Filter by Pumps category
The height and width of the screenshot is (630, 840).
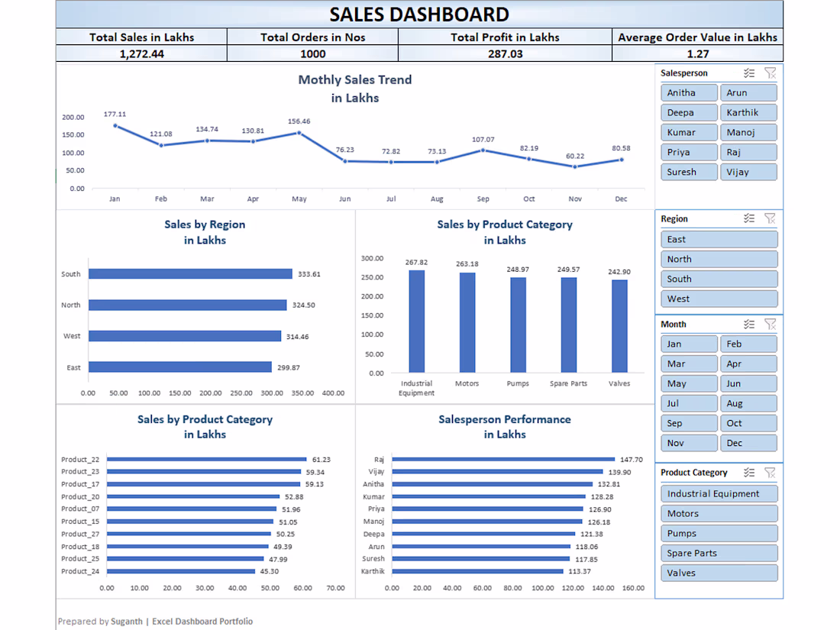coord(719,534)
